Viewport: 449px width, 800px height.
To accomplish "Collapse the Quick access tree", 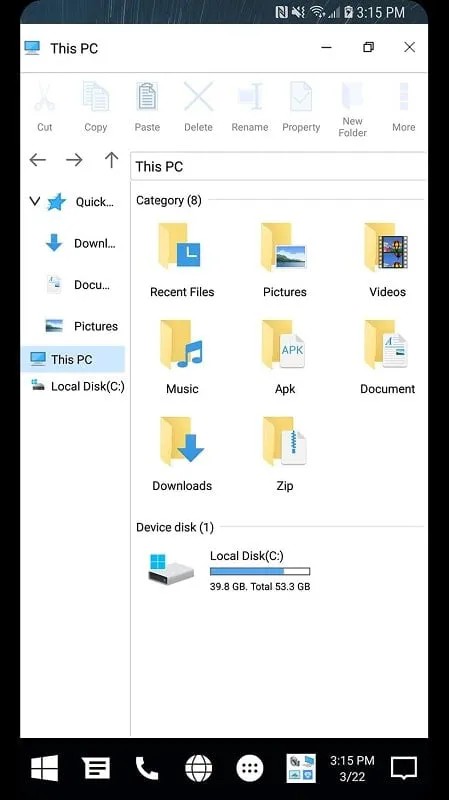I will [35, 202].
